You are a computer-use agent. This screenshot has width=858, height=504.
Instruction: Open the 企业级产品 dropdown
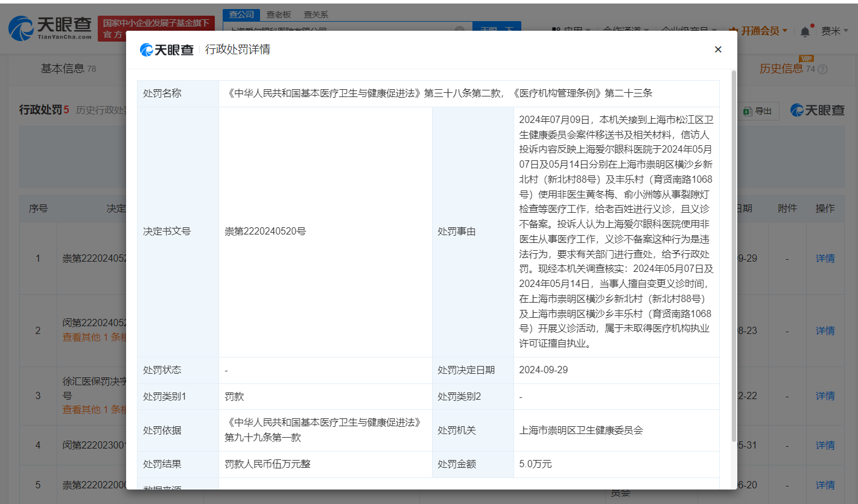(689, 31)
